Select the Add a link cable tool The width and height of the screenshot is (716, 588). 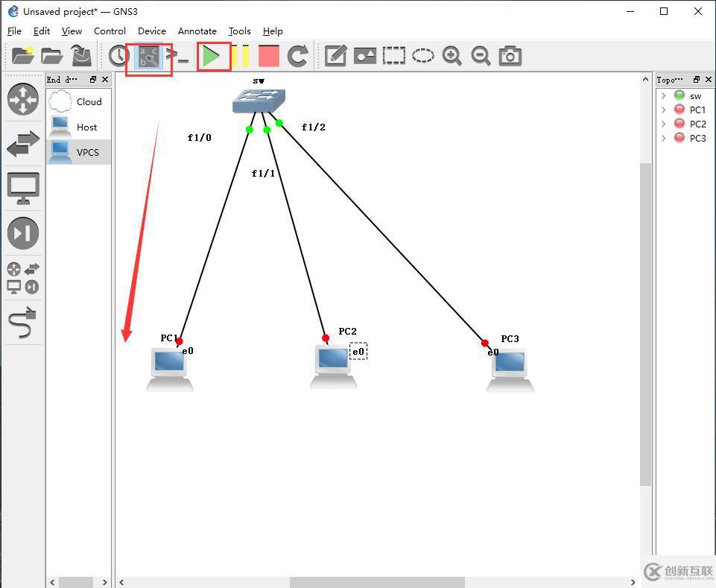(x=23, y=322)
